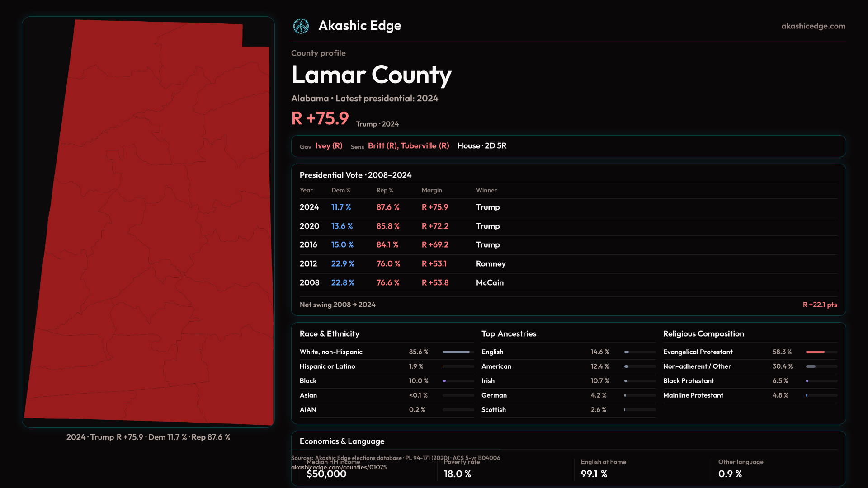The height and width of the screenshot is (488, 868).
Task: Click the Akashic Edge logo icon
Action: (301, 26)
